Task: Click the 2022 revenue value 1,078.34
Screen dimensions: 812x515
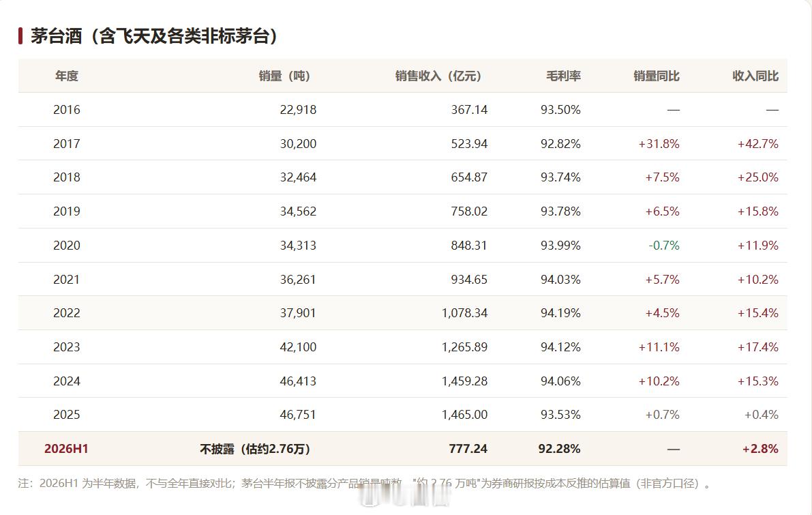Action: click(464, 313)
